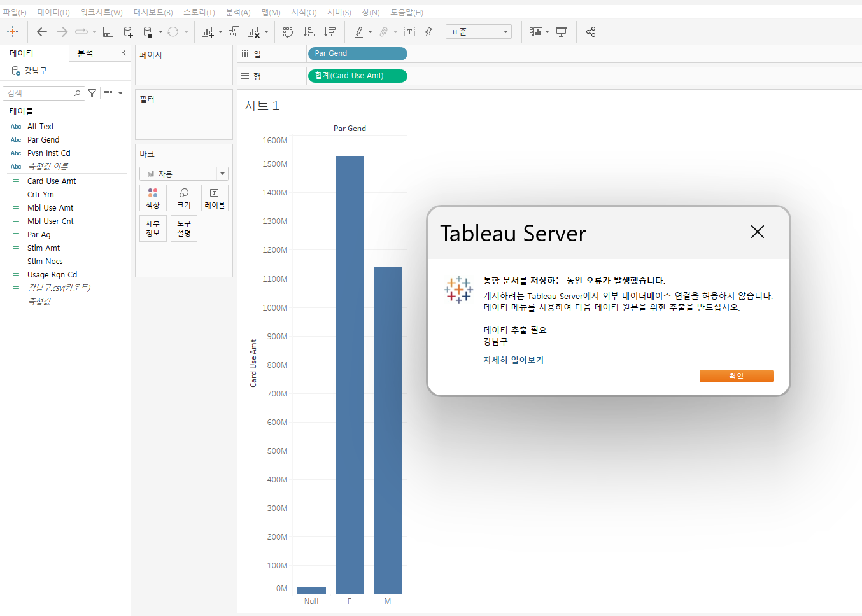The image size is (862, 616).
Task: Click the Label mark card button
Action: [x=215, y=198]
